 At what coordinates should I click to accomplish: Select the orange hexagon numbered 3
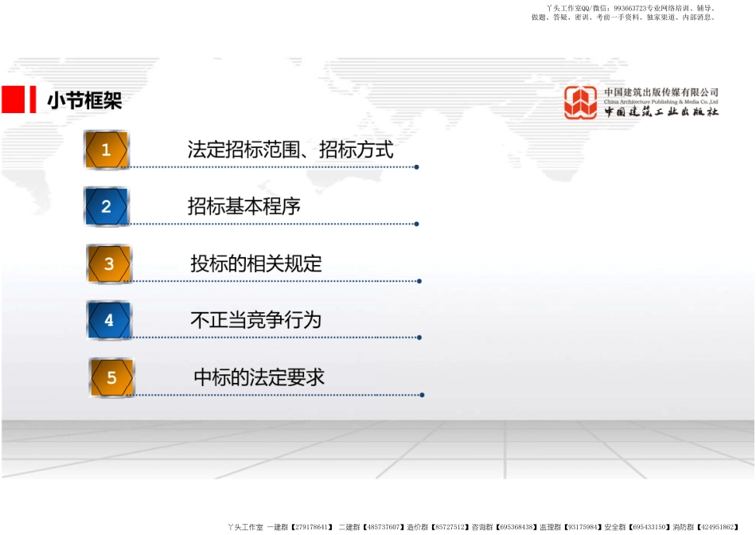109,264
